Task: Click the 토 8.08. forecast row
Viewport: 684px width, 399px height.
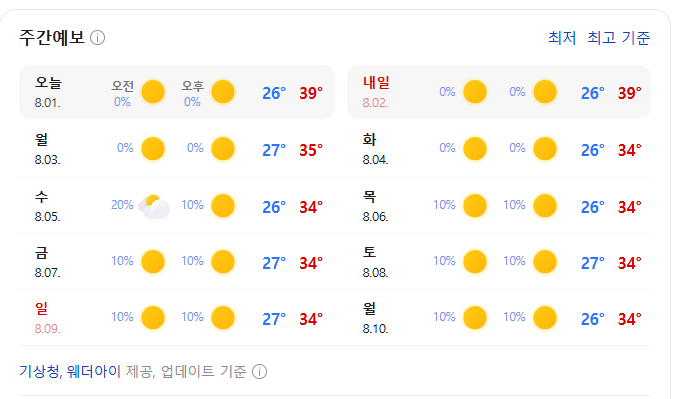Action: (x=499, y=262)
